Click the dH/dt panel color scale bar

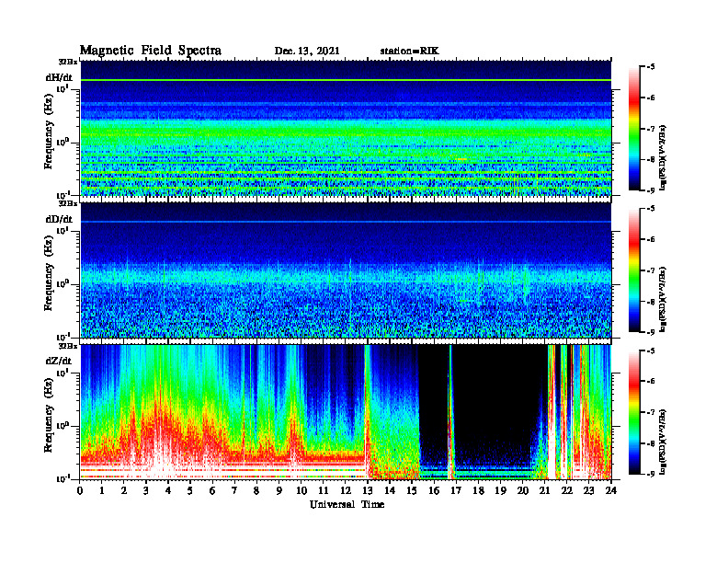(634, 128)
